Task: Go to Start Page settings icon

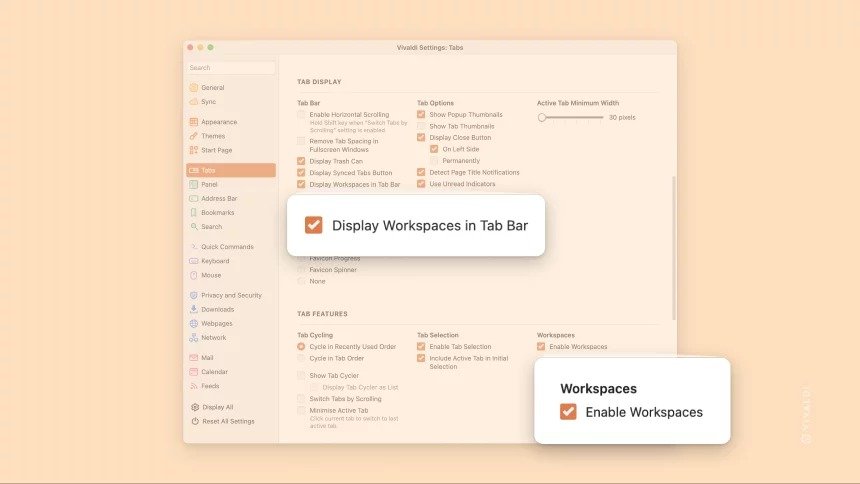Action: (194, 150)
